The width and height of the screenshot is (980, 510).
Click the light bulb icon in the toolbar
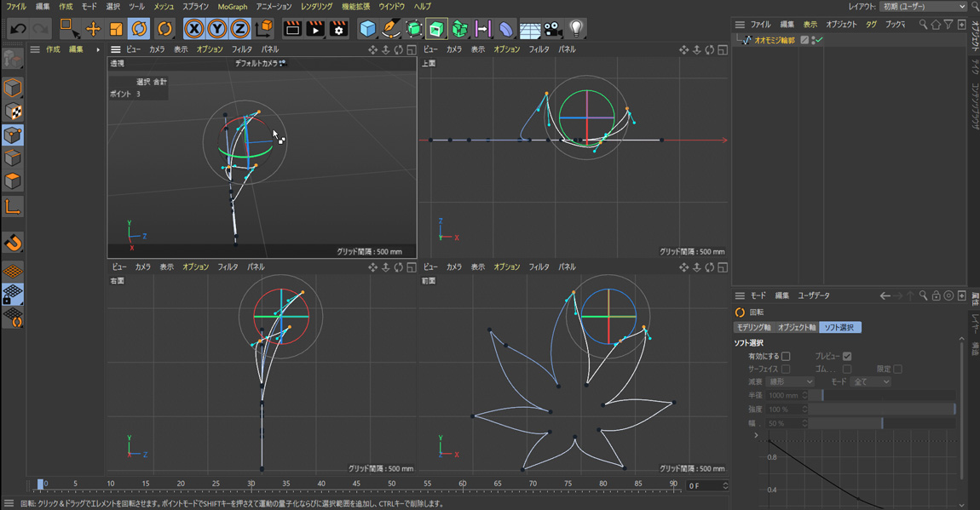point(576,29)
